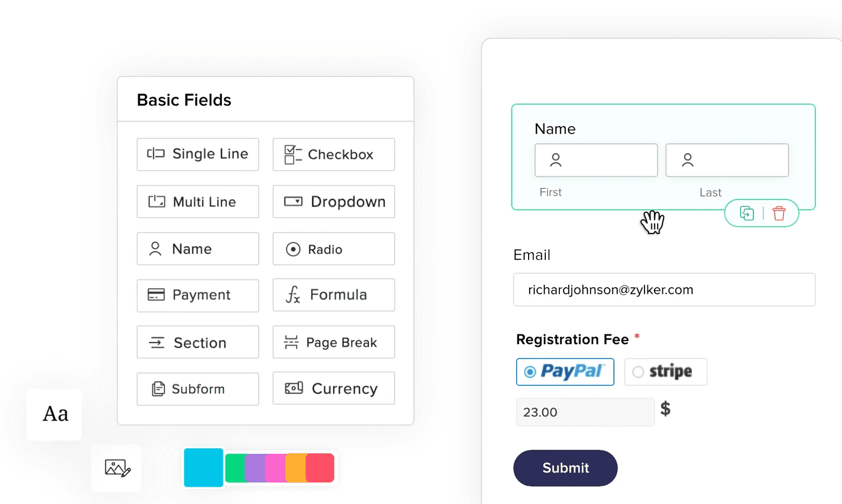The width and height of the screenshot is (842, 504).
Task: Add a Radio field
Action: 333,249
